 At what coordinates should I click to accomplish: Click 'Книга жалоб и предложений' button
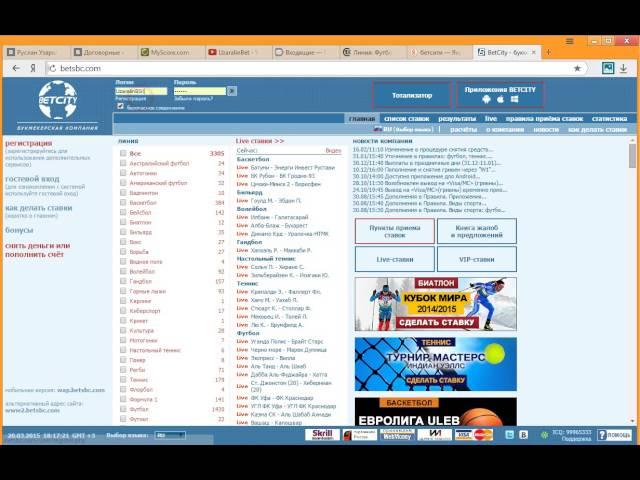477,231
